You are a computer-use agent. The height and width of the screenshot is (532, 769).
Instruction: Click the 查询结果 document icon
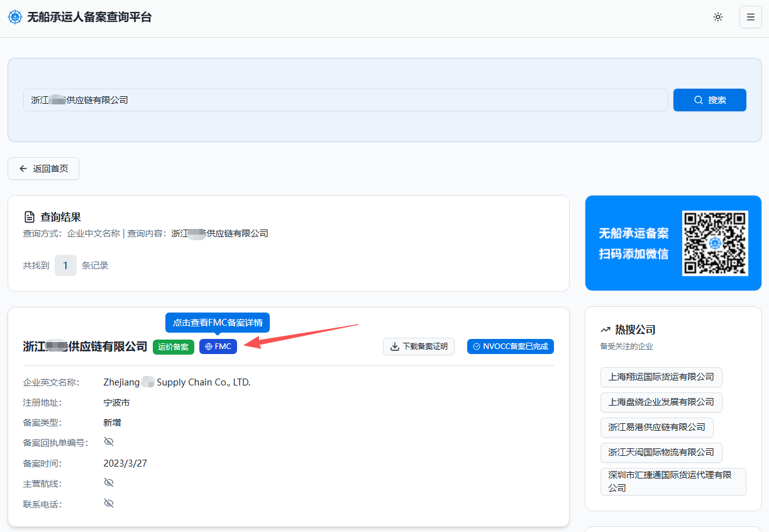point(29,218)
